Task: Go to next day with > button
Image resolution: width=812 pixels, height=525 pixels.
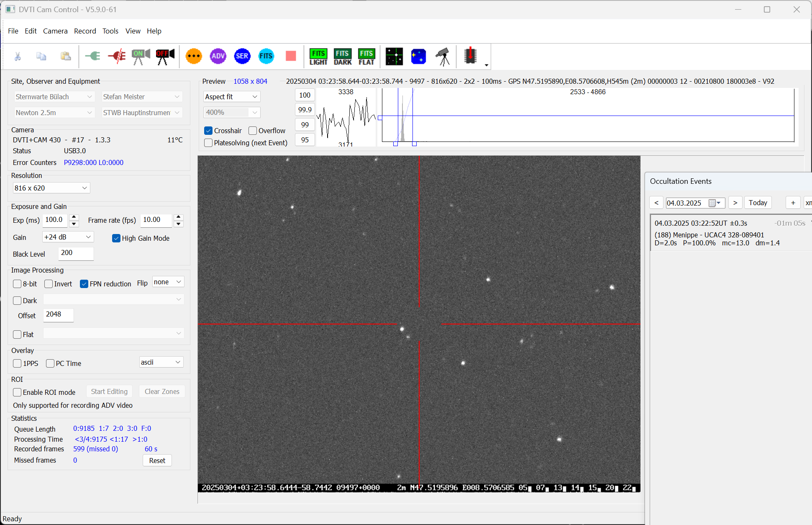Action: point(735,203)
